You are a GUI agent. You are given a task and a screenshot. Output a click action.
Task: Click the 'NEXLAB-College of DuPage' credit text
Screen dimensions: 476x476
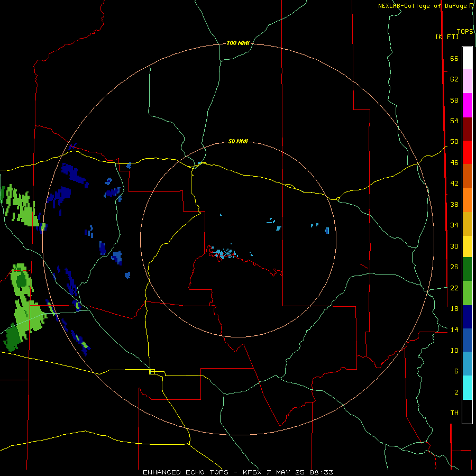point(423,6)
